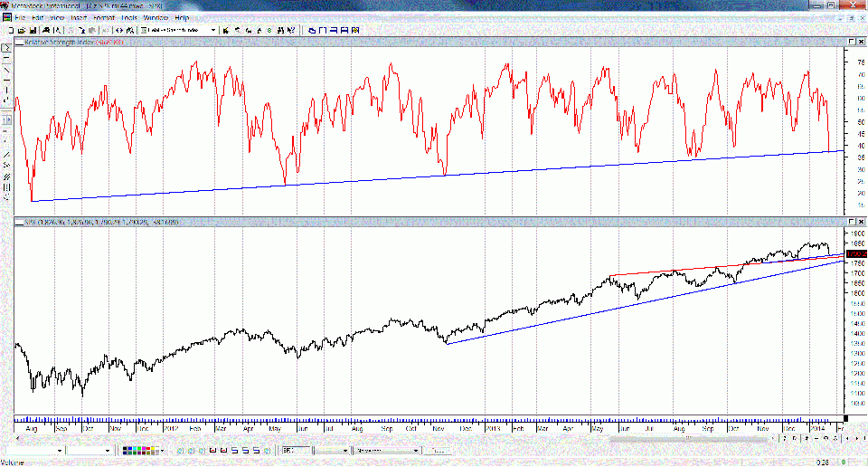Close the SPX price pane

coord(861,222)
